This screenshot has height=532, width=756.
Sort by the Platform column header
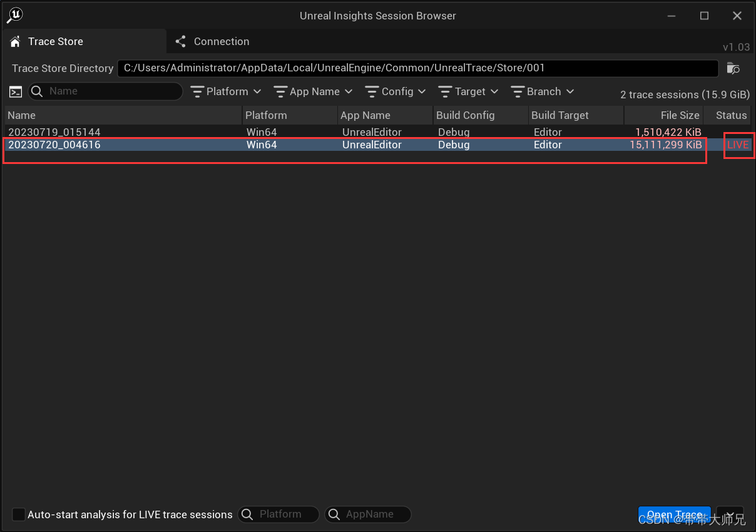click(x=290, y=115)
